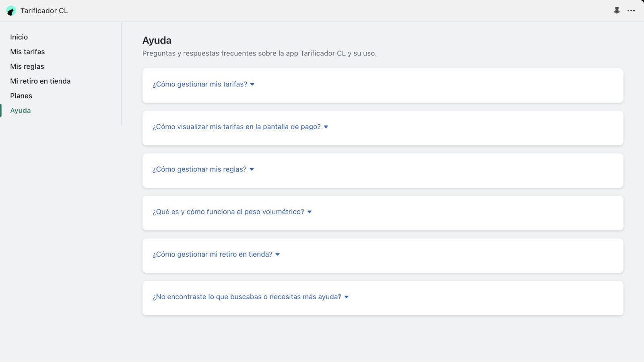Select Mis reglas in the sidebar
The width and height of the screenshot is (644, 362).
point(27,66)
